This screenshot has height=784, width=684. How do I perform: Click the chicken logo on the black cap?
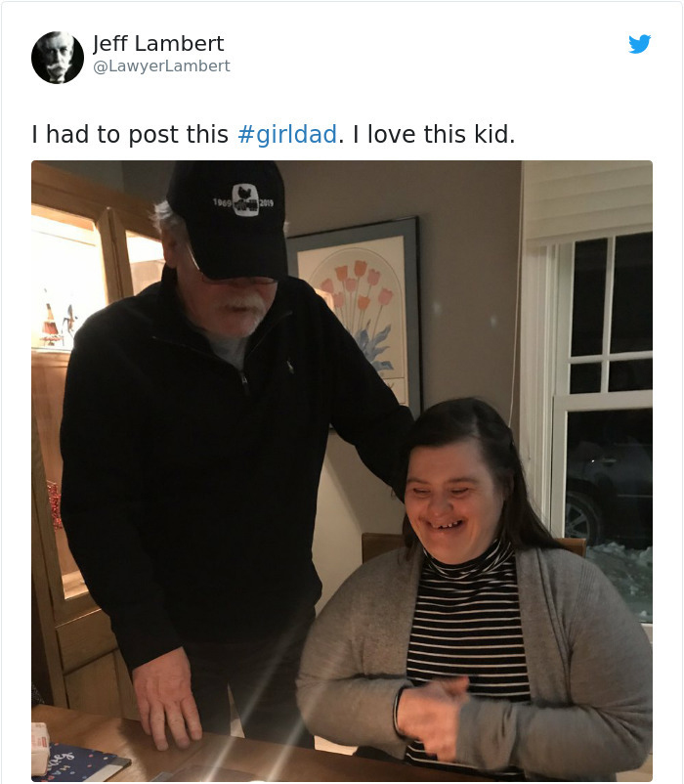(245, 200)
